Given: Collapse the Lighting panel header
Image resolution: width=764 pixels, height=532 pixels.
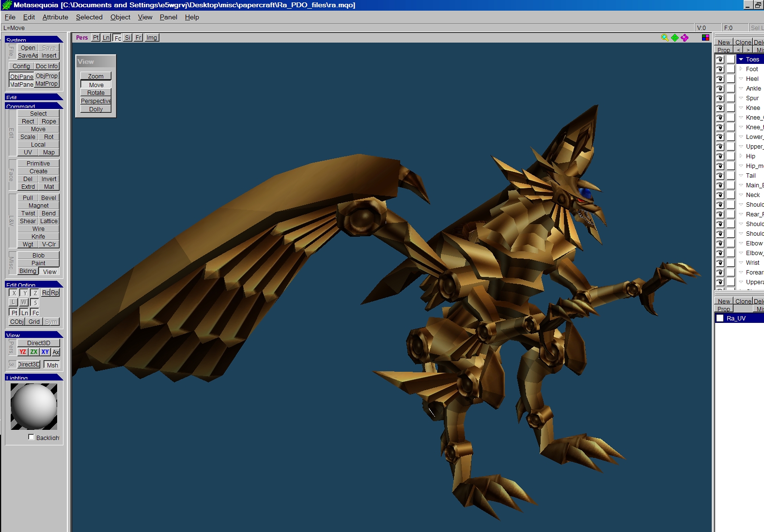Looking at the screenshot, I should [x=34, y=377].
